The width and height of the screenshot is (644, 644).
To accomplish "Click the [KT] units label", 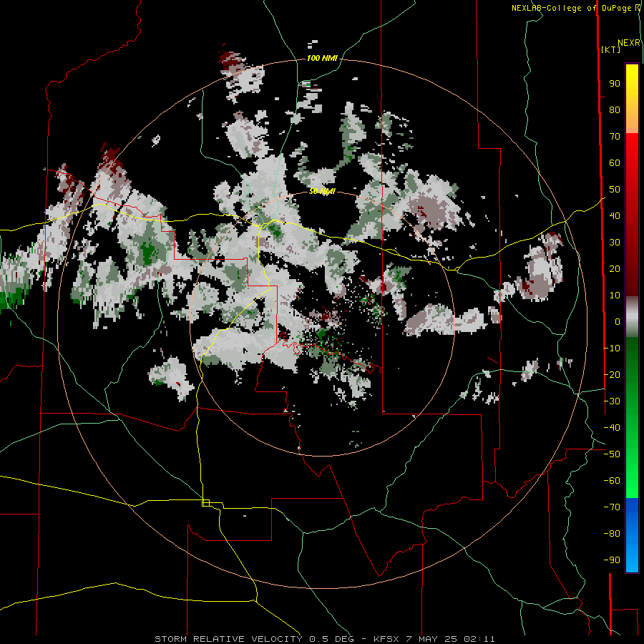I will click(x=610, y=49).
